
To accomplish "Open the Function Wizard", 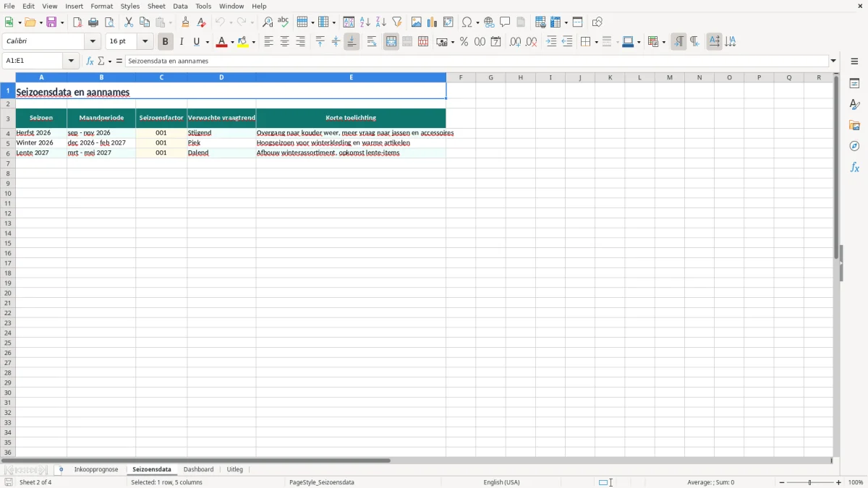I will pos(90,61).
